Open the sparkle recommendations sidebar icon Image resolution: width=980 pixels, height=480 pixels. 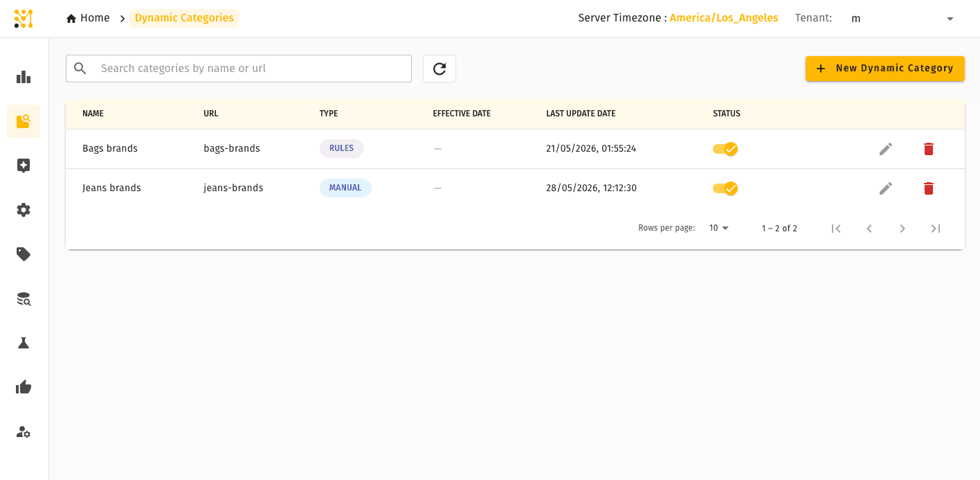tap(24, 166)
